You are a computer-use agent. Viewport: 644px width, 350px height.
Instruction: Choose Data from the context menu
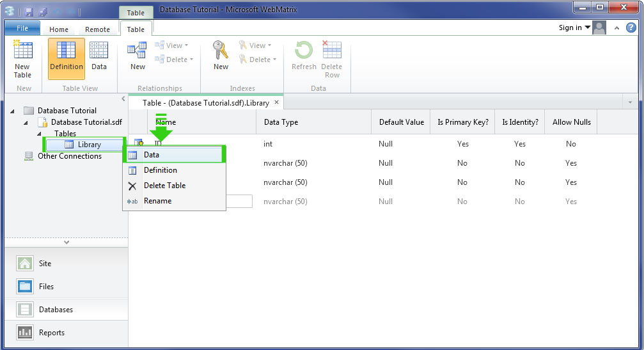point(174,155)
